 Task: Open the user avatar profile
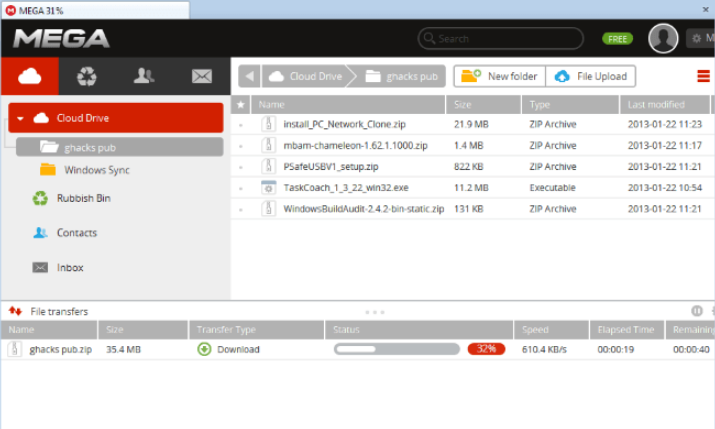663,38
